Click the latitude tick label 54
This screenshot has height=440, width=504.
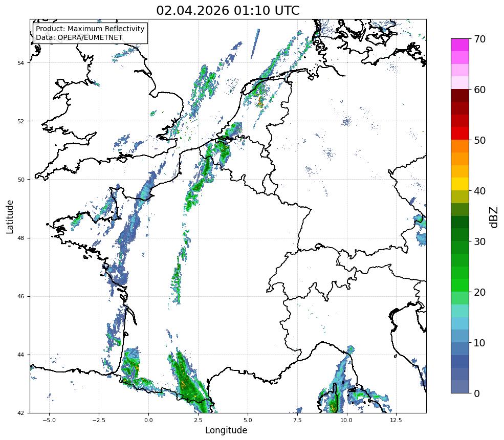(x=20, y=63)
